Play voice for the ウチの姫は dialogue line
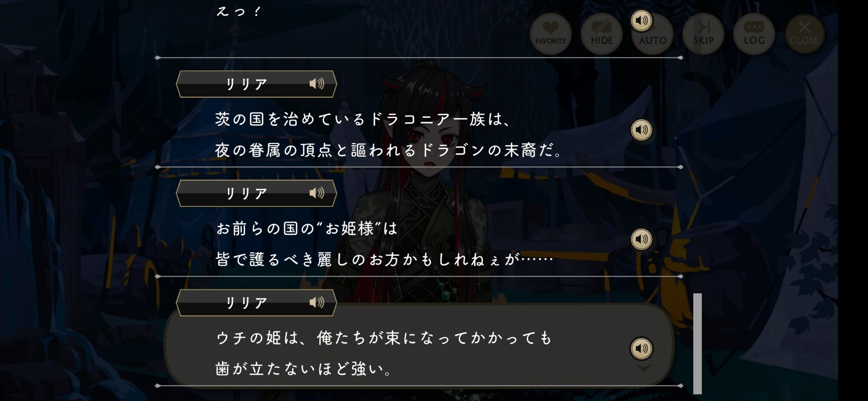The image size is (868, 401). [x=641, y=348]
